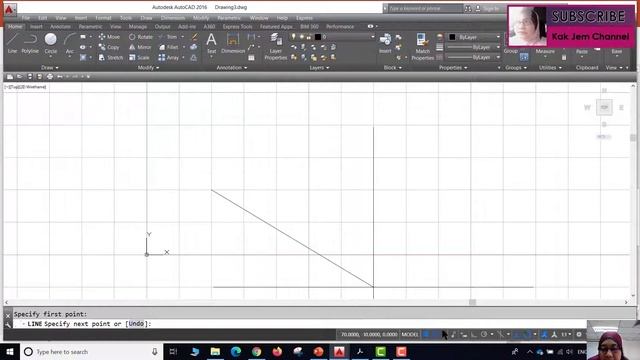Image resolution: width=640 pixels, height=360 pixels.
Task: Click the Open file quick access icon
Action: (x=20, y=76)
